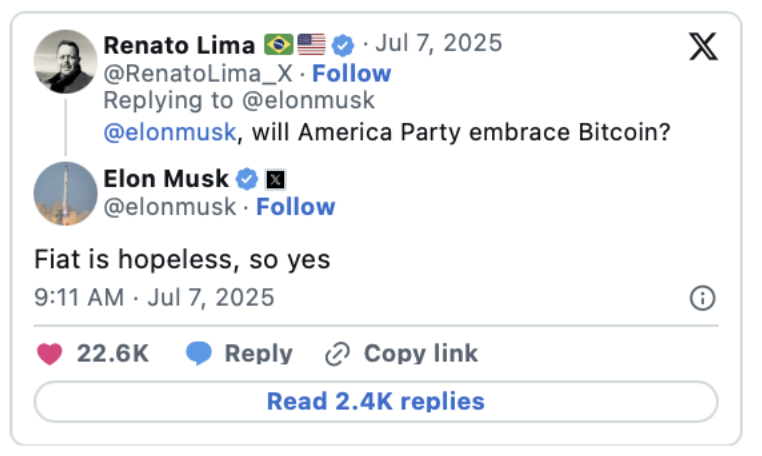Click the X logo in top-right corner
Screen dimensions: 762x456
click(703, 46)
